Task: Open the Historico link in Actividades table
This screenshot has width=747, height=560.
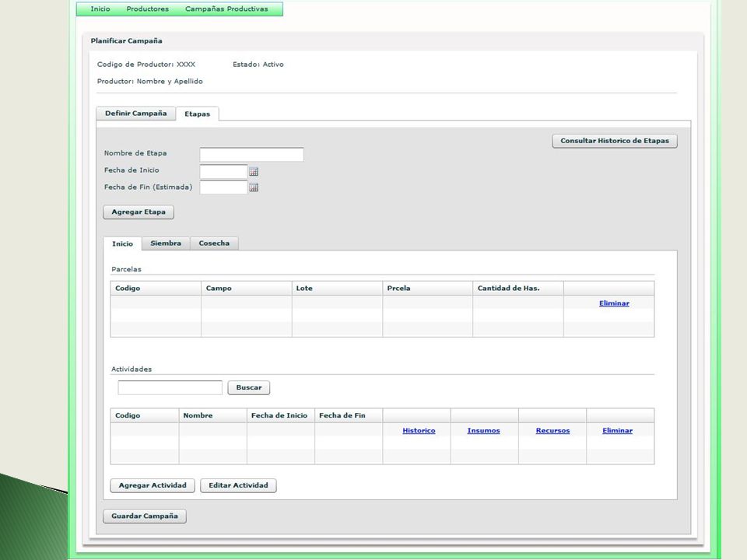Action: pos(419,430)
